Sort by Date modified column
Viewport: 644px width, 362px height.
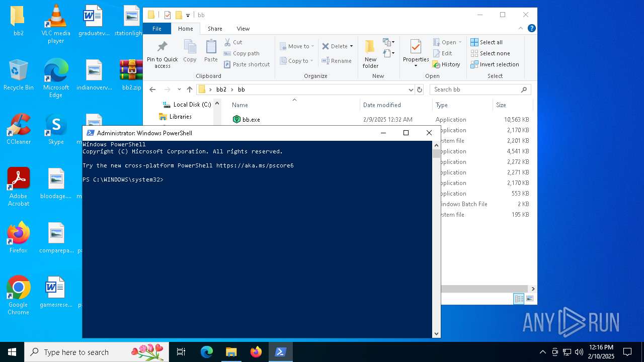(396, 105)
